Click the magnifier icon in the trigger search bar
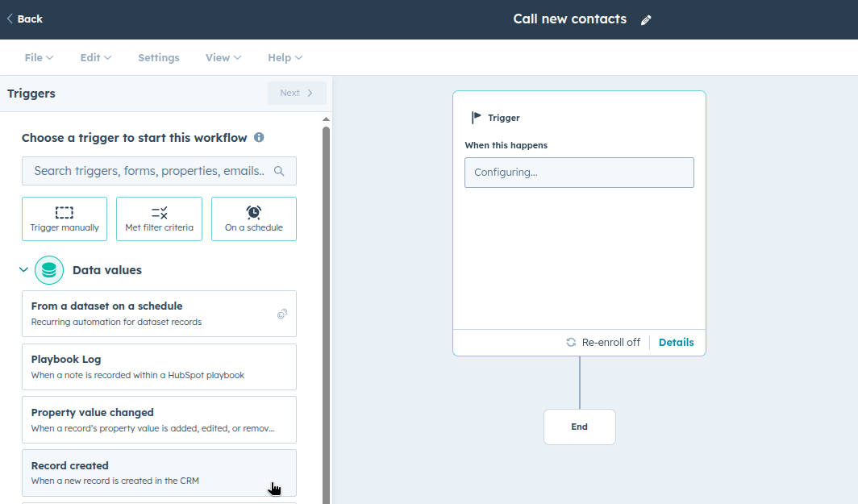This screenshot has height=504, width=858. 278,171
